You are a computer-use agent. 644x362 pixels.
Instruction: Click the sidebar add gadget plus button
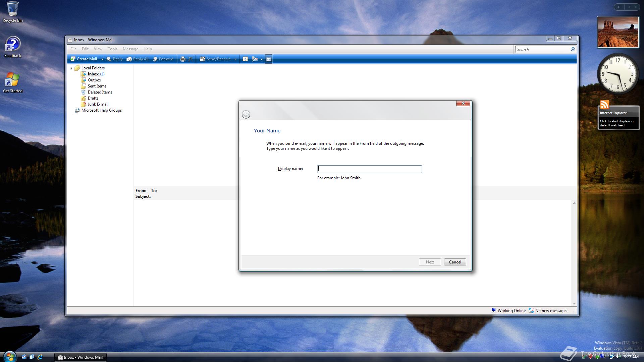click(619, 7)
